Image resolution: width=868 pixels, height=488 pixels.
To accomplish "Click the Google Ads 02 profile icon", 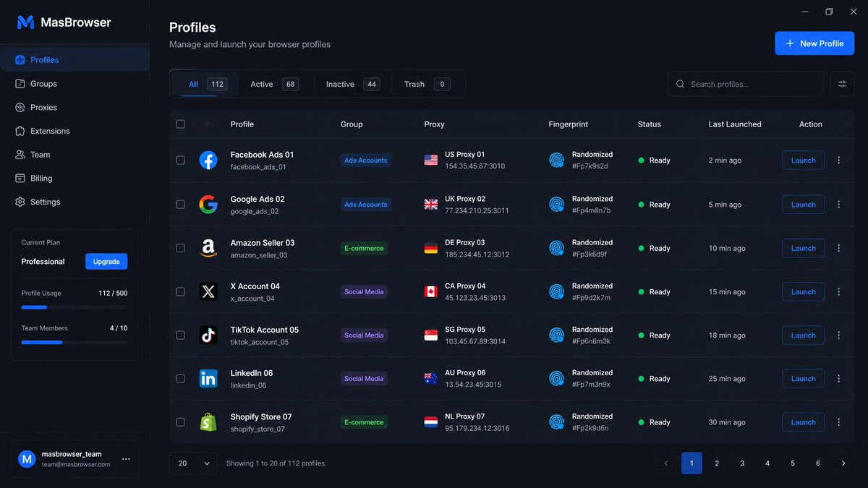I will click(208, 205).
